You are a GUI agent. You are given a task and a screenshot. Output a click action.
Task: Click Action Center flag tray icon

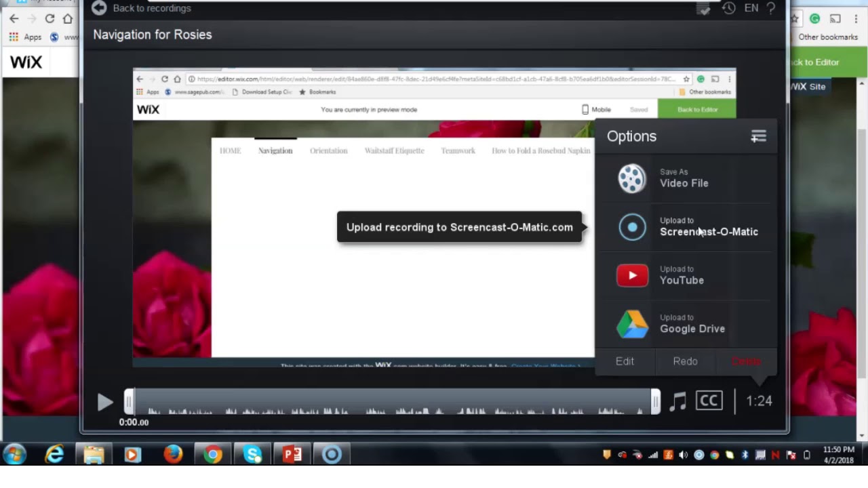click(791, 455)
